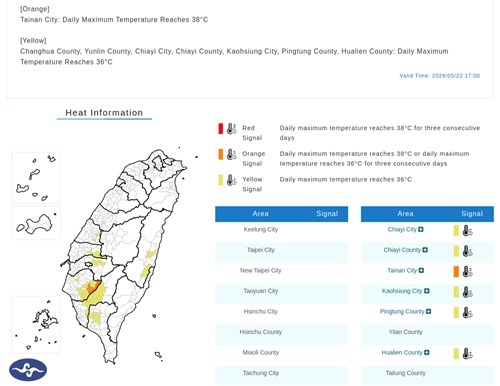This screenshot has height=386, width=500.
Task: Click thermometer icon in Pingtung County row
Action: coord(467,313)
